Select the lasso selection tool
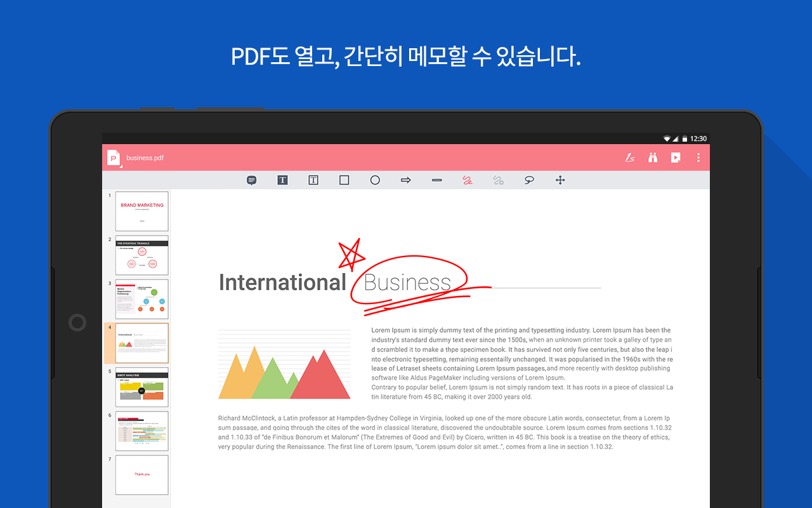This screenshot has height=508, width=812. click(529, 180)
